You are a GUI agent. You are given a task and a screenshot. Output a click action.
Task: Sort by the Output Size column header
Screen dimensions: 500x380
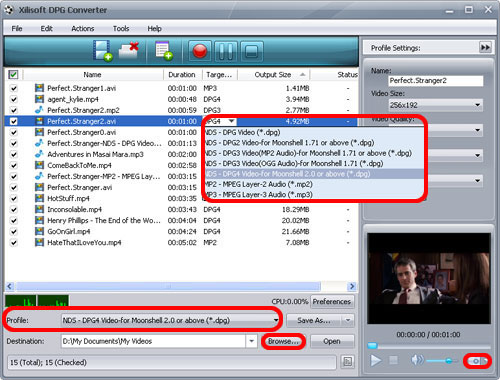[x=273, y=75]
